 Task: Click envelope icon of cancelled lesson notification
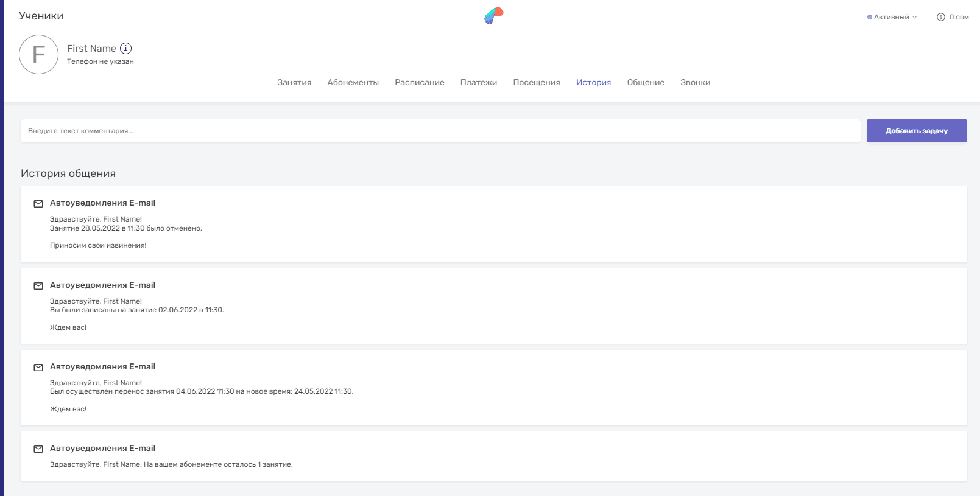[x=38, y=204]
